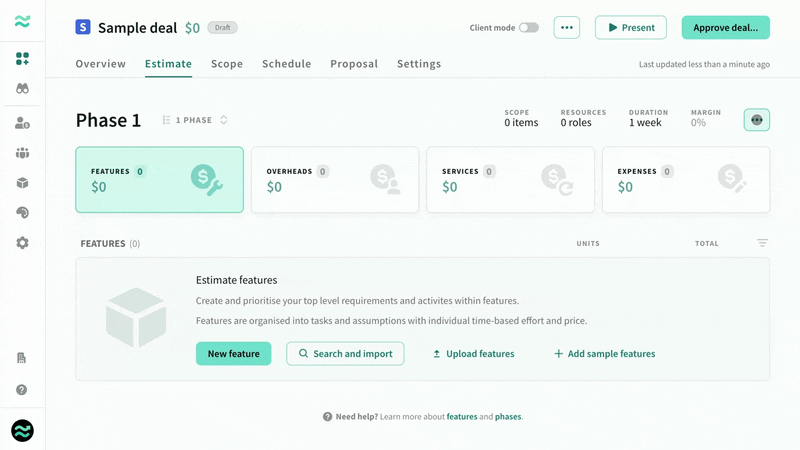800x450 pixels.
Task: Click the features filter icon beside Total
Action: tap(762, 243)
